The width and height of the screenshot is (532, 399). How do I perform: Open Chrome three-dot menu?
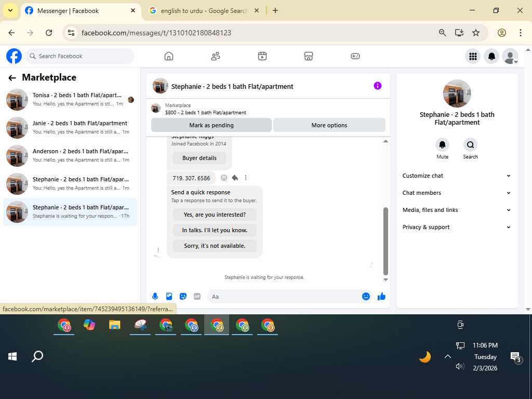point(521,33)
